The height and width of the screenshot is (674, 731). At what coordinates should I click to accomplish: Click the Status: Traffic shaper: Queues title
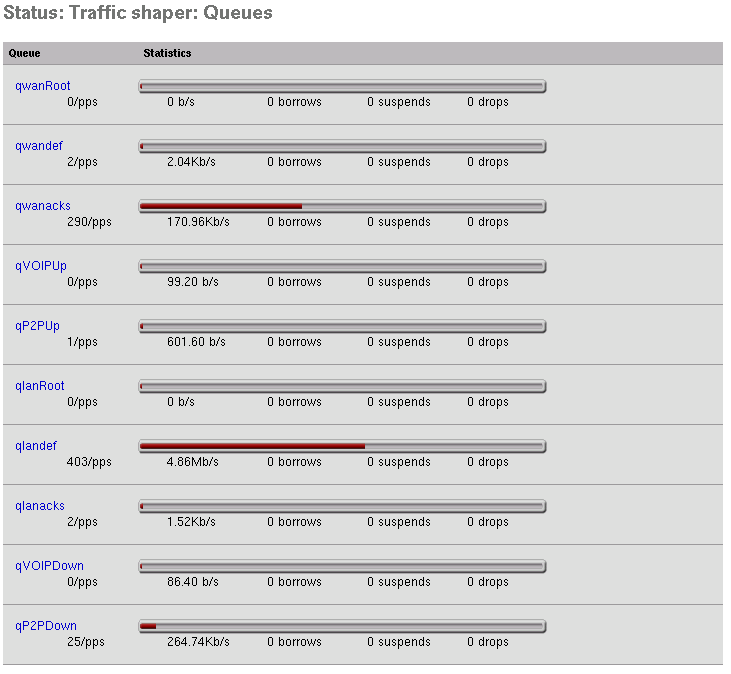pos(138,14)
